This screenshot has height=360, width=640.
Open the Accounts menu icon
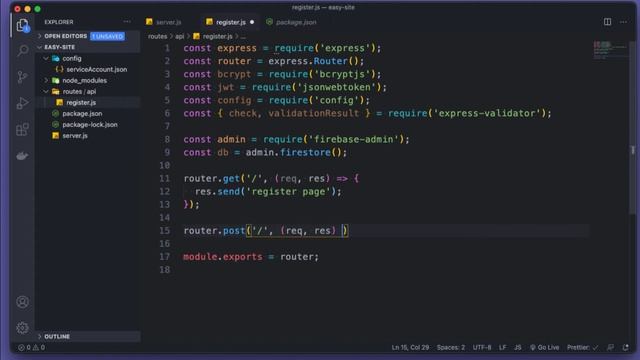22,302
